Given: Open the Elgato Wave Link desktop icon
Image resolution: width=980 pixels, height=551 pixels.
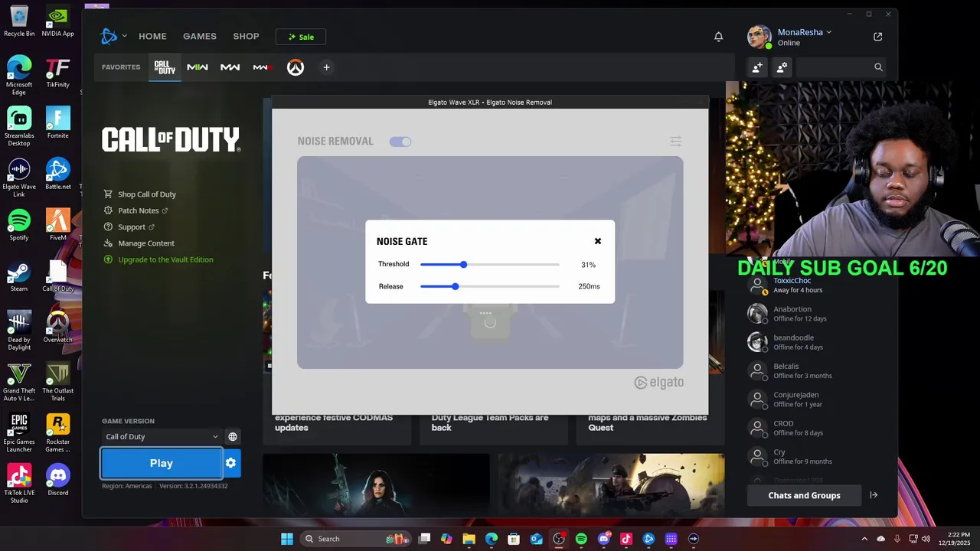Looking at the screenshot, I should 19,178.
